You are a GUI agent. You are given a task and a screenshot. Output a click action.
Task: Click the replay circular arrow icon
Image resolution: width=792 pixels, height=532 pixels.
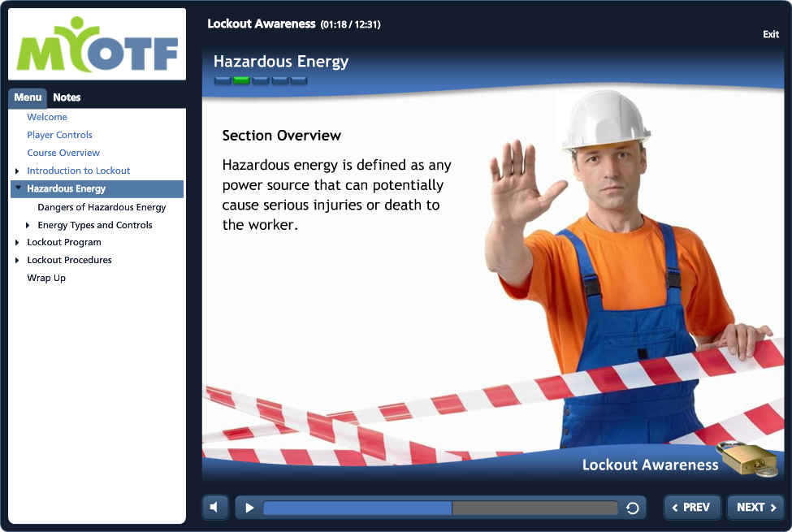point(633,508)
